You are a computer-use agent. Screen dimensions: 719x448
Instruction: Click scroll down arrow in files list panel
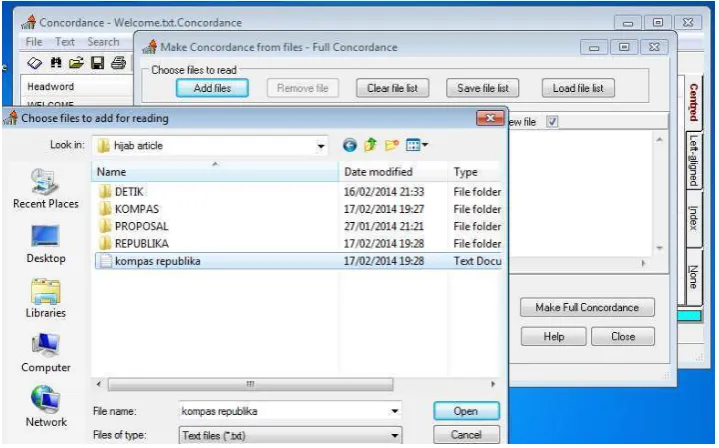pos(659,248)
